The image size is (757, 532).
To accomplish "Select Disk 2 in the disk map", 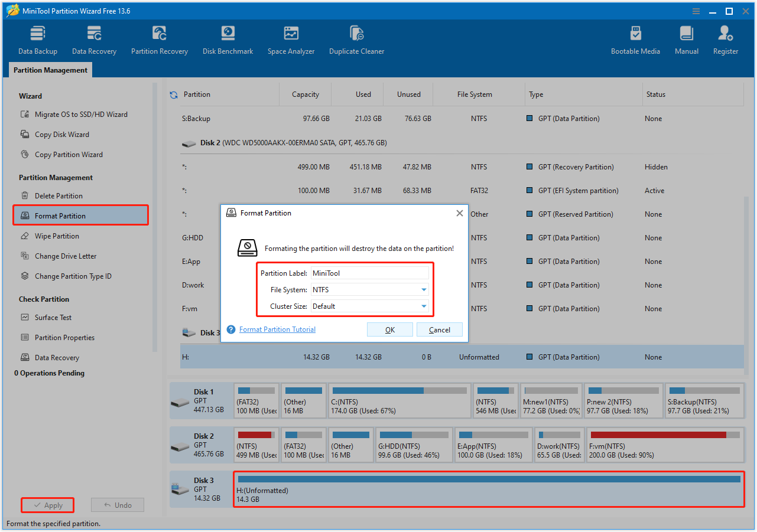I will point(201,445).
